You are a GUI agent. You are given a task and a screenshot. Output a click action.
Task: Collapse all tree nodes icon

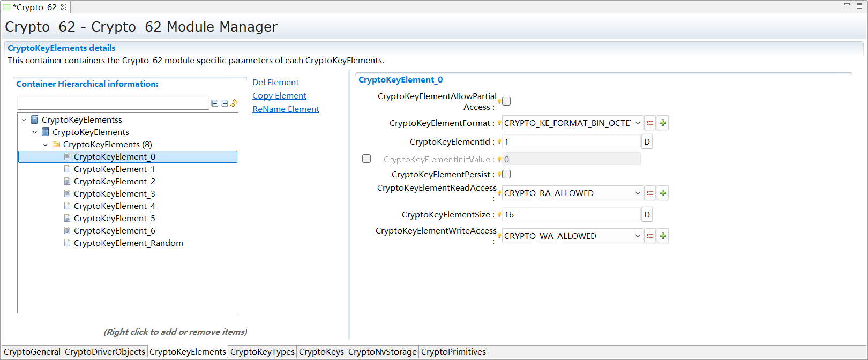click(x=215, y=103)
